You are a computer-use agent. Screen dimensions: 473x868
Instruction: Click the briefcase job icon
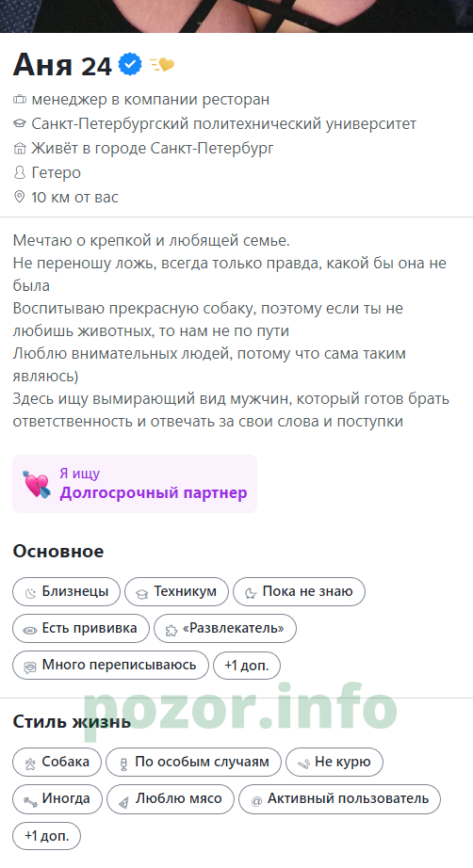pyautogui.click(x=20, y=100)
